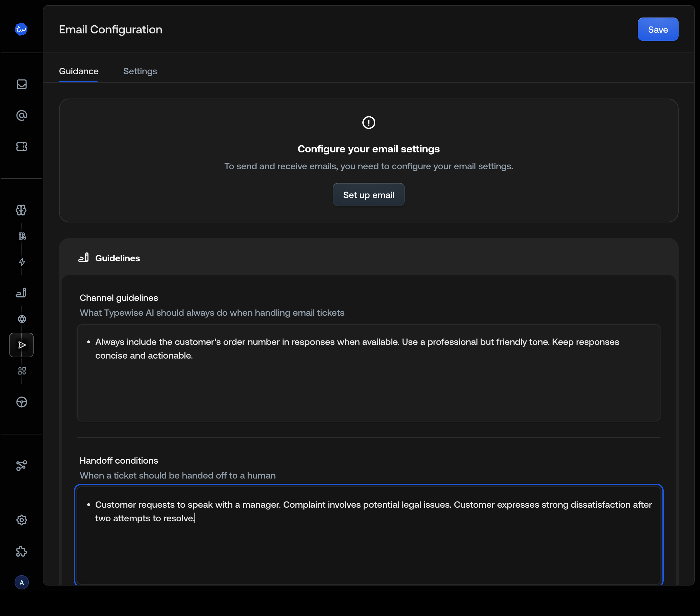
Task: Open the apps grid section
Action: click(22, 371)
